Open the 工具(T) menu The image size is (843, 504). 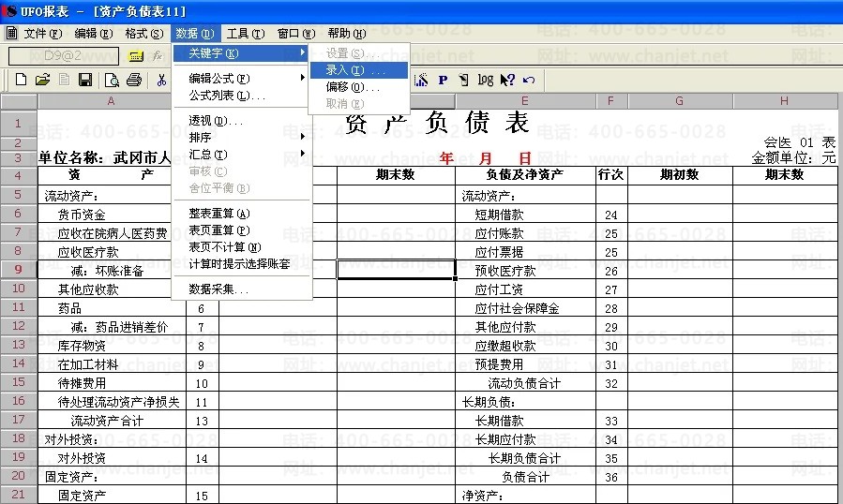pyautogui.click(x=245, y=34)
